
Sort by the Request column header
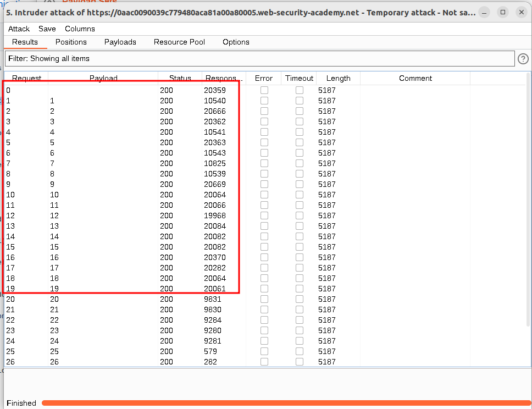(x=26, y=78)
